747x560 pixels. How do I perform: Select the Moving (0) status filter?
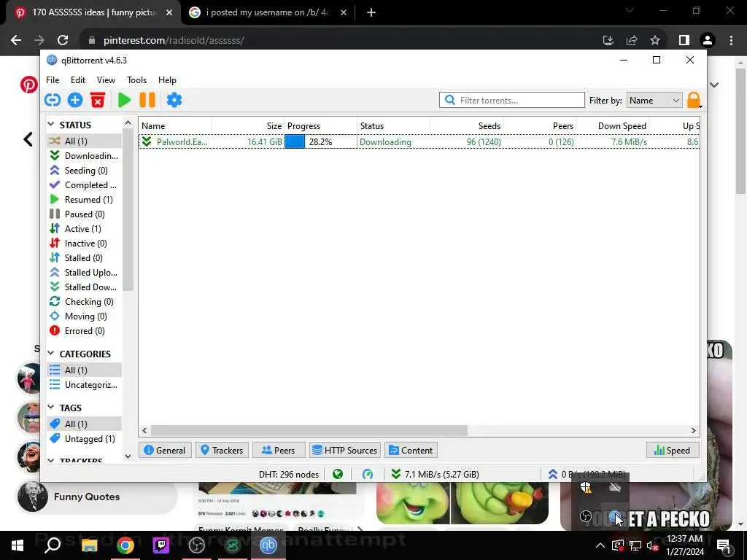point(85,316)
